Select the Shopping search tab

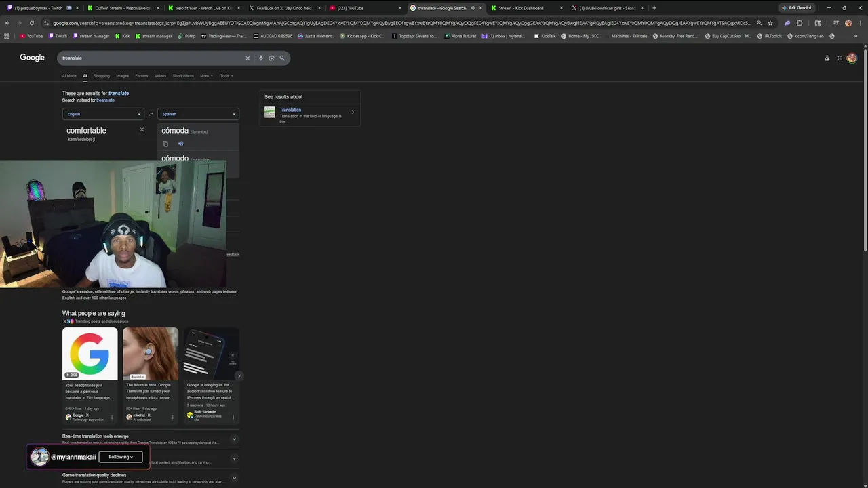coord(102,76)
